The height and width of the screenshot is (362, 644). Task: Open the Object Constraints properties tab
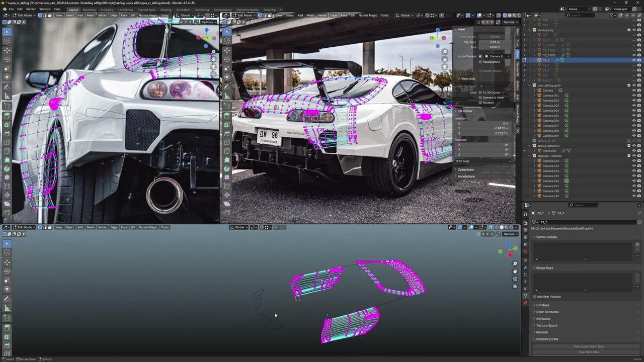pyautogui.click(x=525, y=289)
